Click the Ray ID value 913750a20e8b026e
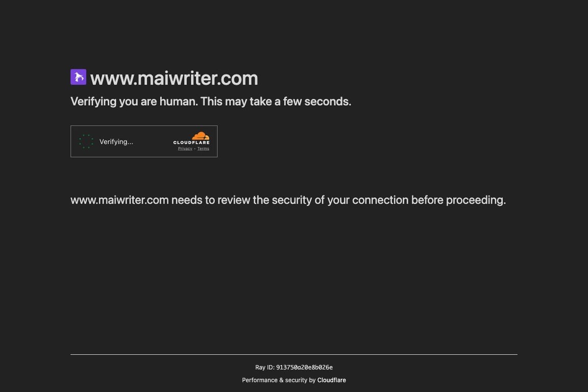 click(x=305, y=367)
